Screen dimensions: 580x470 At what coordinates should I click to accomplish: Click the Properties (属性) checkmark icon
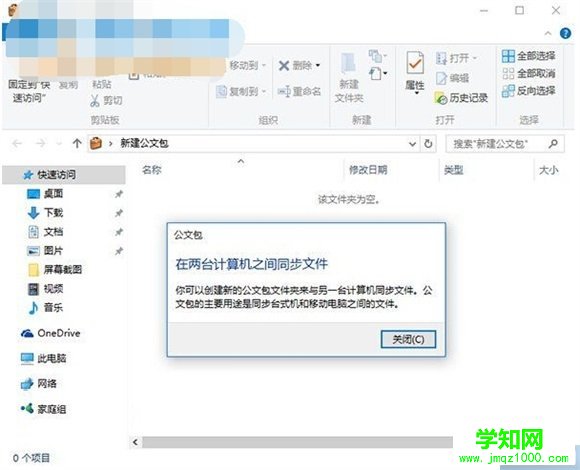[415, 63]
